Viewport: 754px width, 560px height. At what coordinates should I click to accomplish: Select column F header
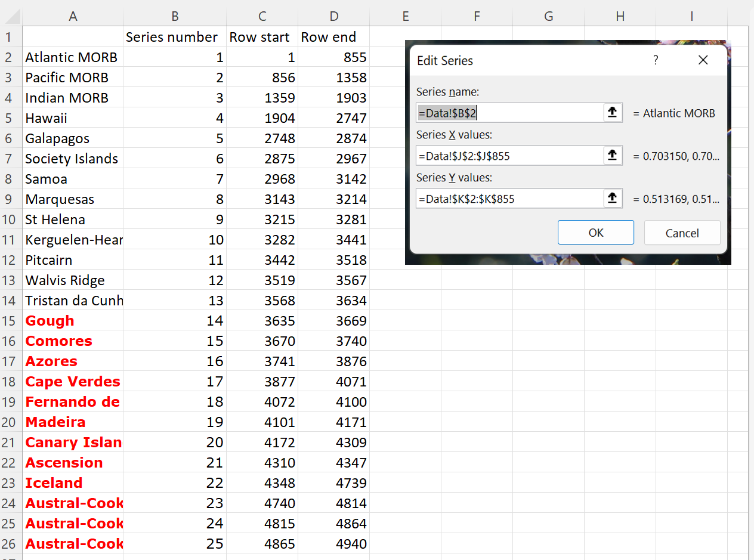[477, 17]
